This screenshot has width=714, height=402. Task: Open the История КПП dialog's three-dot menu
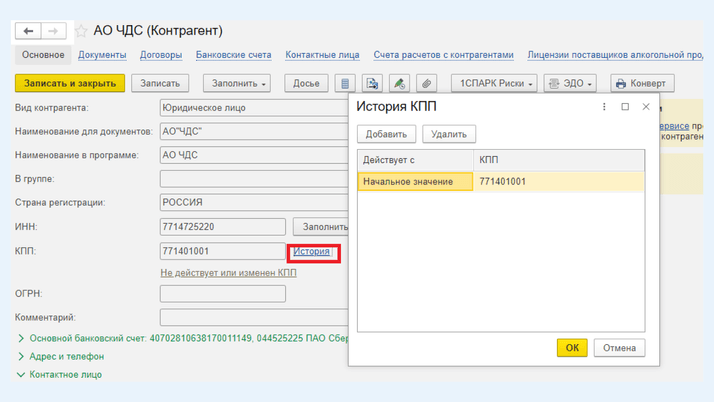point(604,107)
